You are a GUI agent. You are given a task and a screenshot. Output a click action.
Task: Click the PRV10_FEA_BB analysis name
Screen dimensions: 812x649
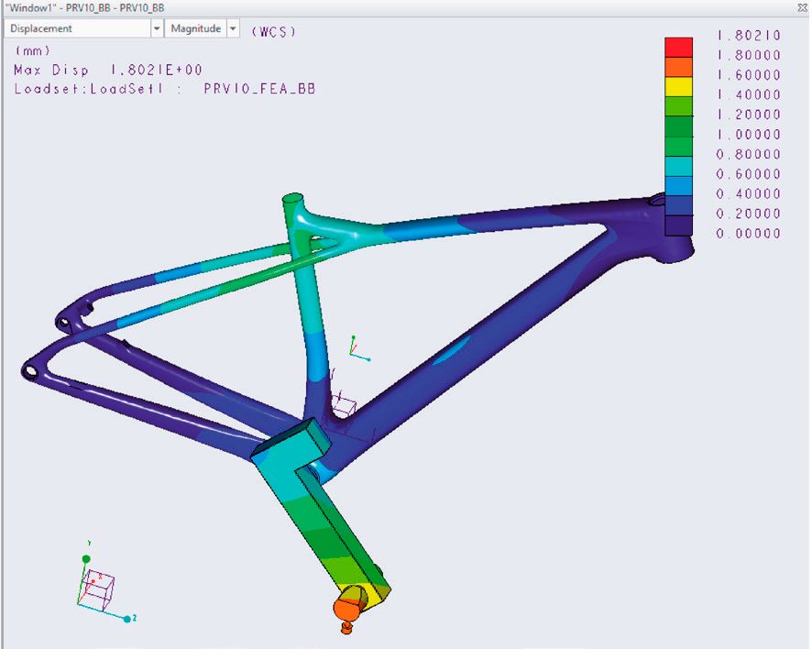tap(259, 89)
